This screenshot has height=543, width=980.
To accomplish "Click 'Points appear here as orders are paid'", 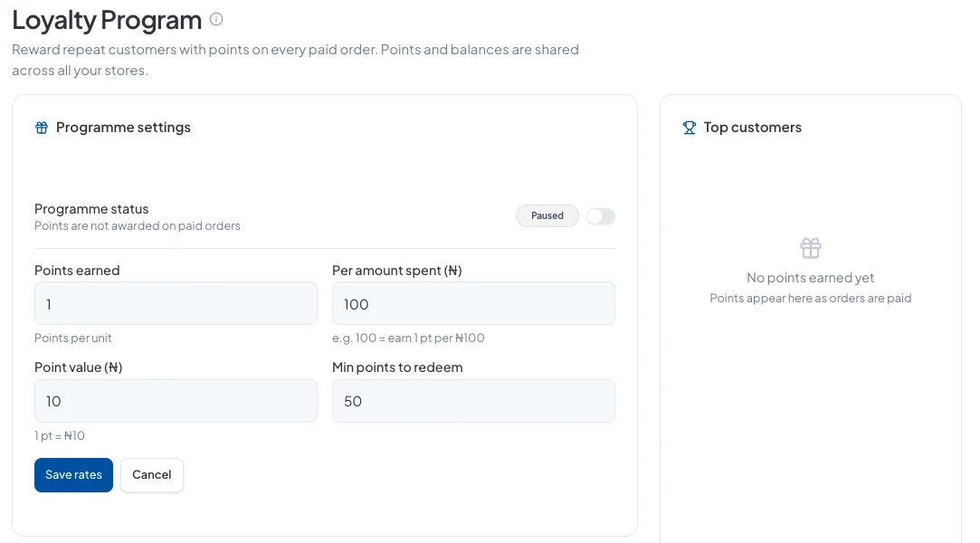I will [811, 298].
